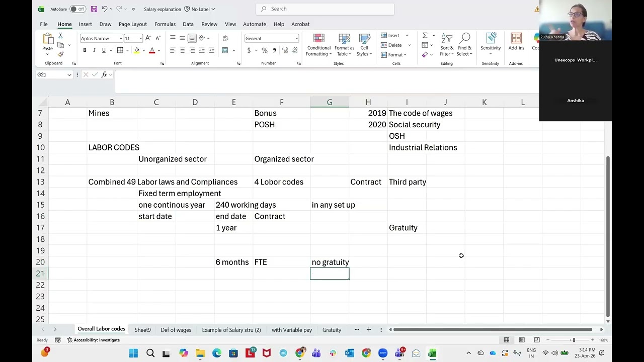Screen dimensions: 644x362
Task: Open Find & Select magnifier
Action: [x=464, y=45]
